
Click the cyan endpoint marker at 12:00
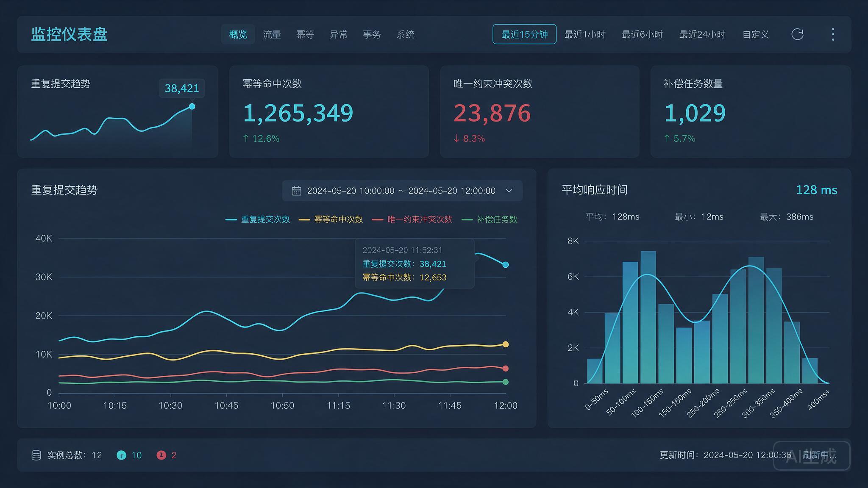coord(506,265)
